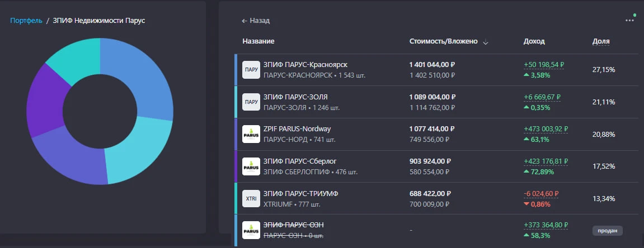
Task: Click the ticker ПАРУС-ЗОЛЯ • 1 246 шт.
Action: pyautogui.click(x=302, y=107)
